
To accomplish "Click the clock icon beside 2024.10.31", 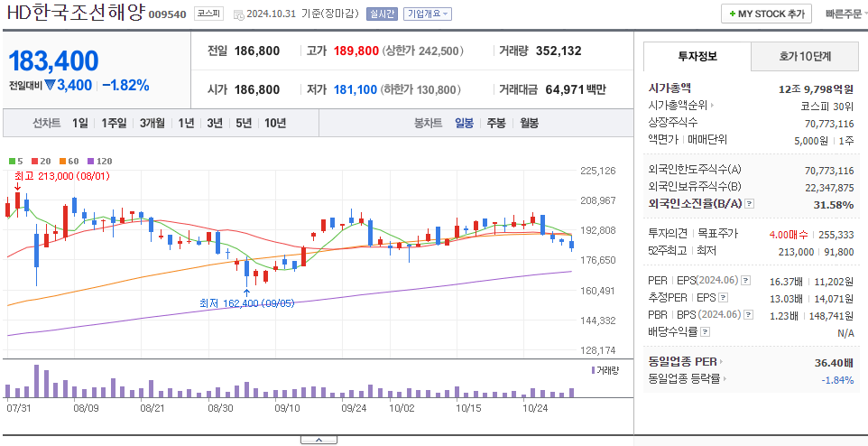I will tap(238, 15).
